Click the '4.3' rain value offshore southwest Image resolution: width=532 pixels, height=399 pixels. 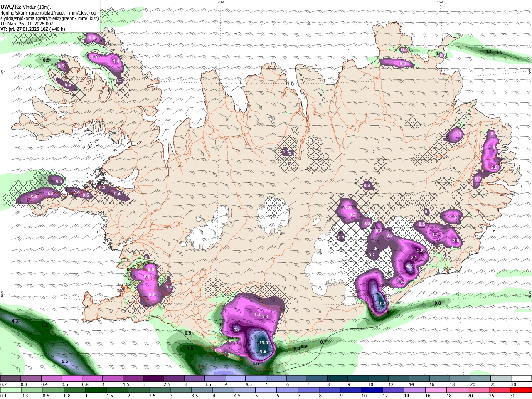(x=15, y=321)
